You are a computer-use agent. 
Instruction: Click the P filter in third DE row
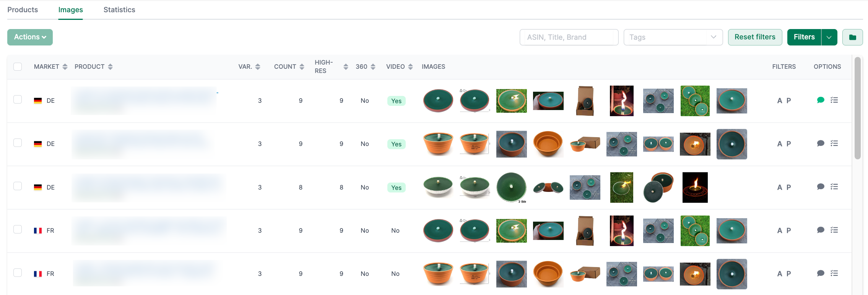[x=788, y=188]
